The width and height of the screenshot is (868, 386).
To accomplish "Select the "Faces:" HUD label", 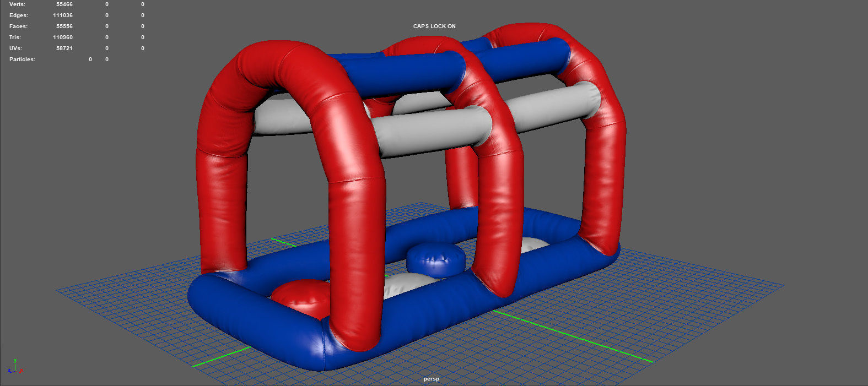I will 18,26.
